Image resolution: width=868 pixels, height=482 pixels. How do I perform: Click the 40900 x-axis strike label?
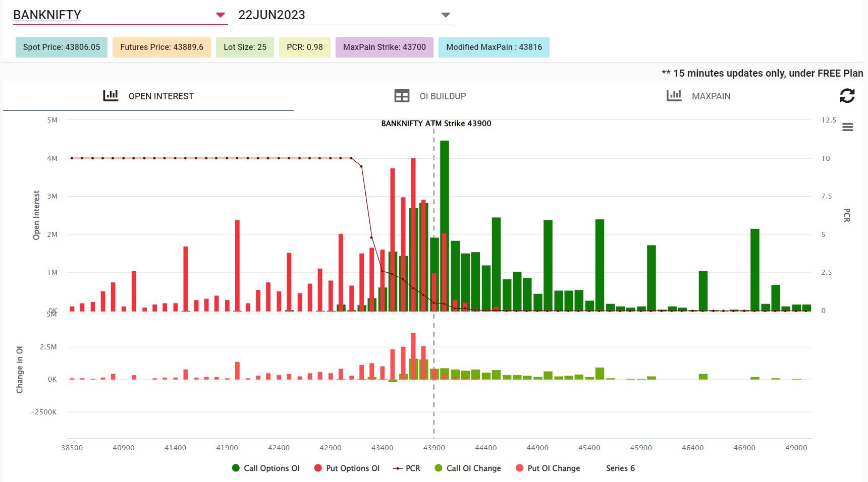point(124,448)
